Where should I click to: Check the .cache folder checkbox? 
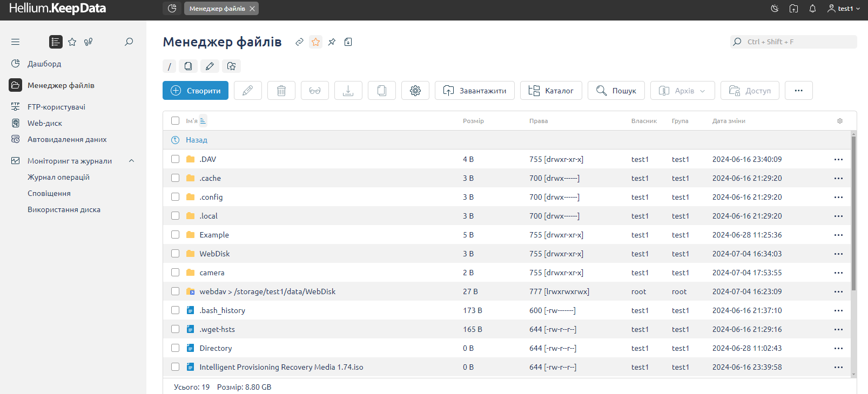coord(175,178)
